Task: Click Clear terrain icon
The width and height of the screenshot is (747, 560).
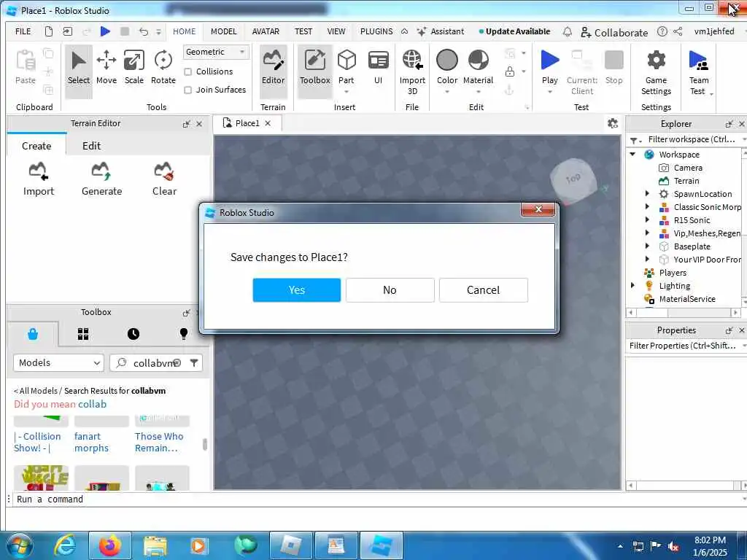Action: tap(164, 179)
